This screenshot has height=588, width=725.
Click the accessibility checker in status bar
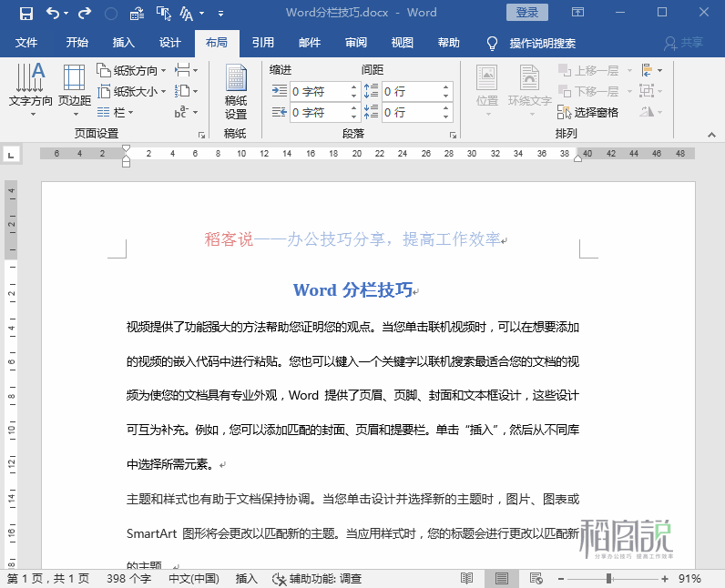click(317, 578)
